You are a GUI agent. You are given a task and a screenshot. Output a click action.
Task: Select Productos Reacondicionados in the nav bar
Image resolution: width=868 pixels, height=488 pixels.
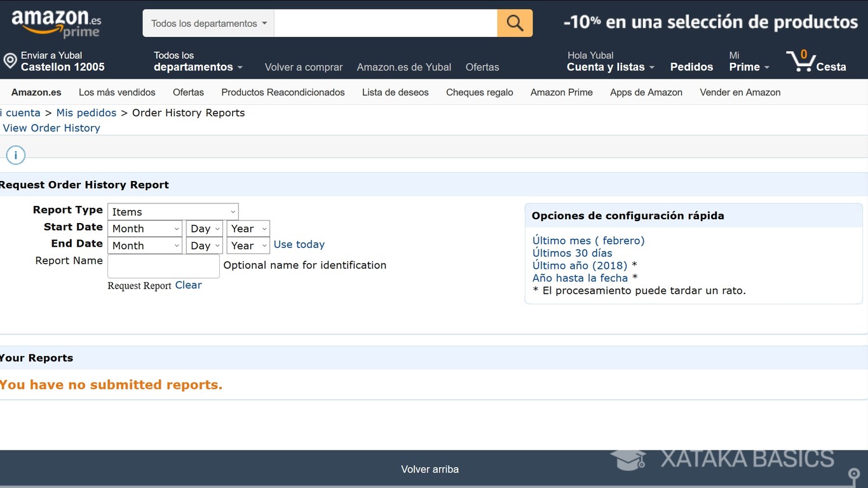283,92
